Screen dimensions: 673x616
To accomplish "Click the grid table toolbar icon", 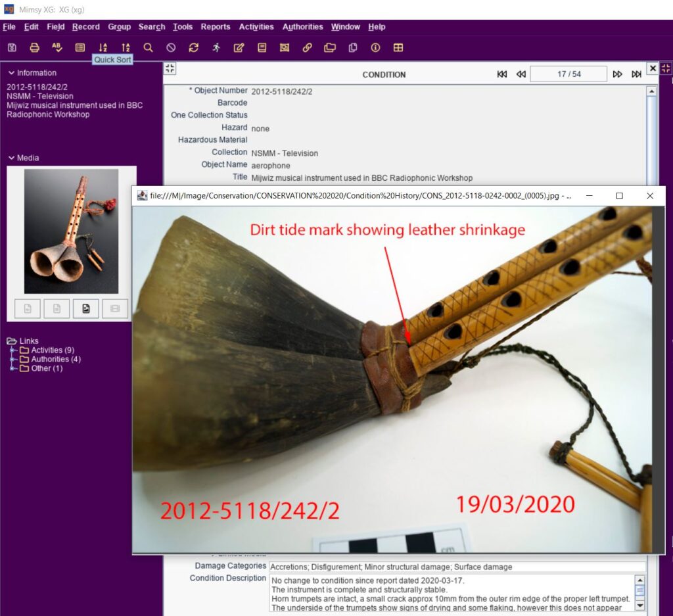I will coord(398,47).
